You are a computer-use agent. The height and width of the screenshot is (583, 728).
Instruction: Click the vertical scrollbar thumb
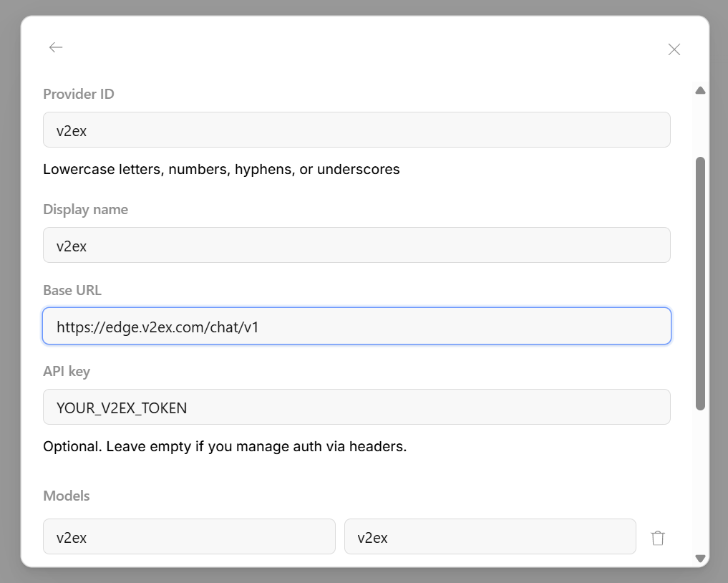point(700,284)
